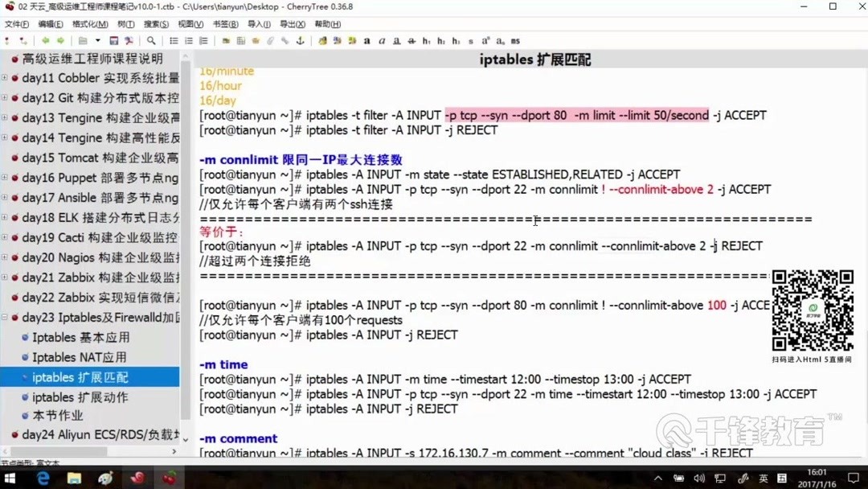868x489 pixels.
Task: Insert a table using the table icon
Action: [240, 39]
